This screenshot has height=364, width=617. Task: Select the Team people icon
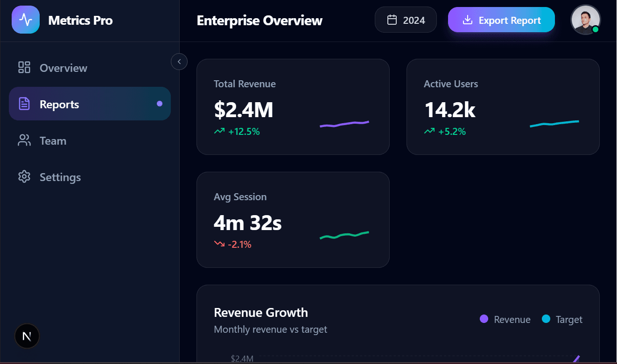point(24,140)
